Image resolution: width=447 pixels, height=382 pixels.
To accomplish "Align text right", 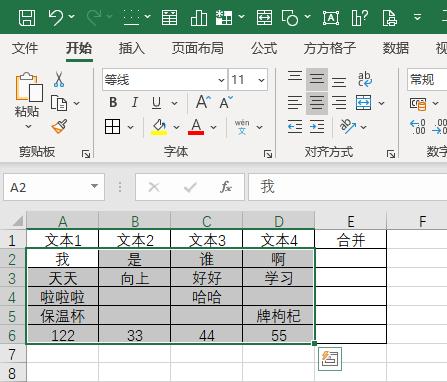I will [x=339, y=103].
